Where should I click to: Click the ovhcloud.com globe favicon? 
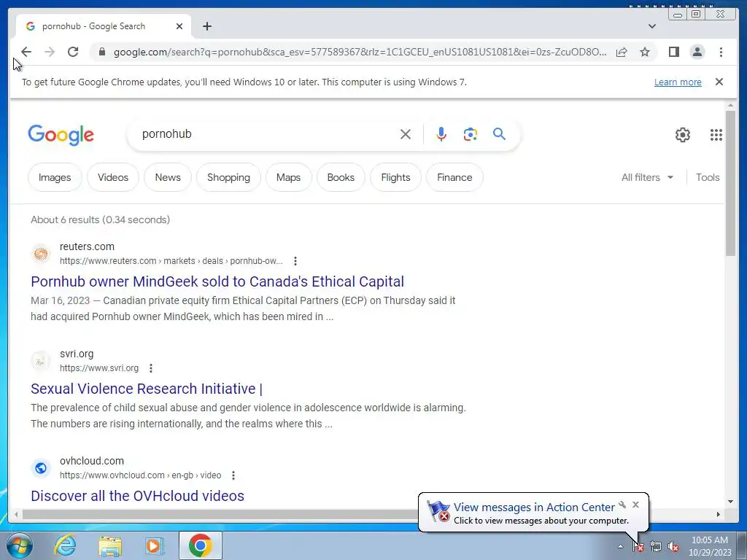(41, 467)
